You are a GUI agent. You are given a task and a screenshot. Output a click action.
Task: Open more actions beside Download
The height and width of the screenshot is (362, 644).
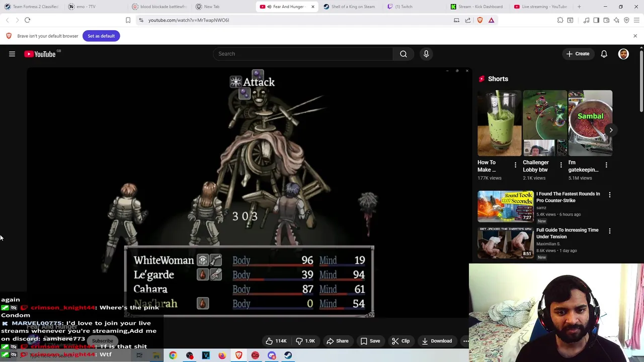pyautogui.click(x=465, y=341)
